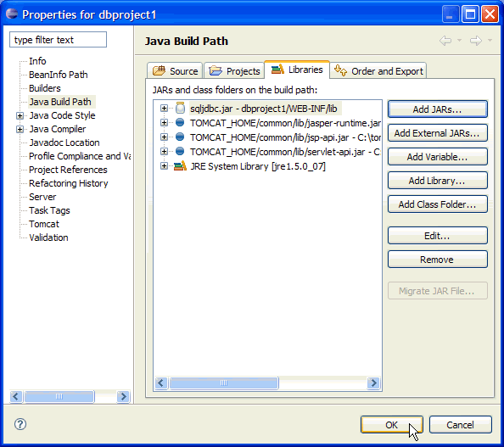This screenshot has height=447, width=504.
Task: Open help with the question mark icon
Action: 20,424
